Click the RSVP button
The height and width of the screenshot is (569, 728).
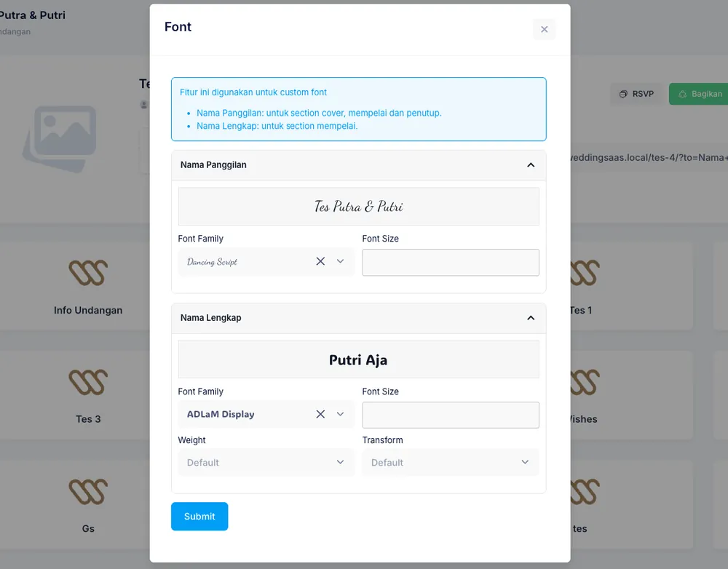pyautogui.click(x=636, y=94)
